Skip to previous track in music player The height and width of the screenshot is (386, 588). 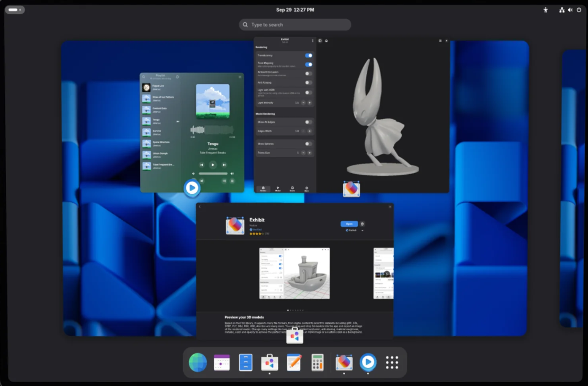click(x=202, y=165)
